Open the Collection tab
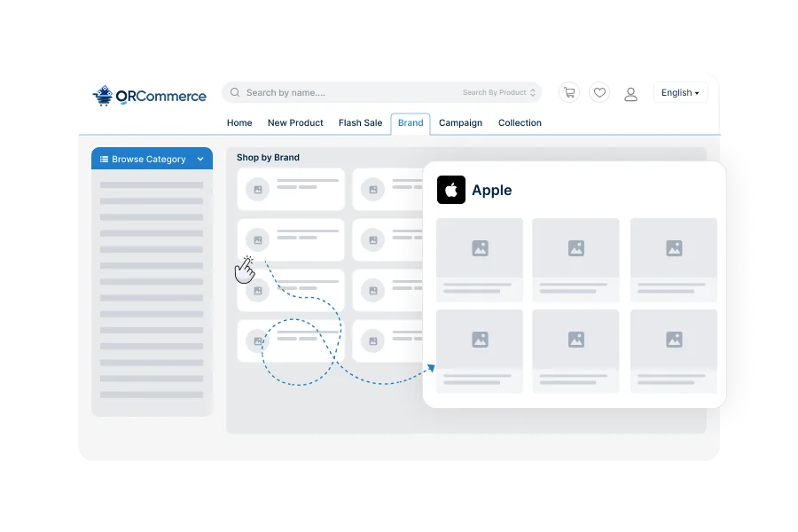Screen dimensions: 798x532 click(x=520, y=122)
